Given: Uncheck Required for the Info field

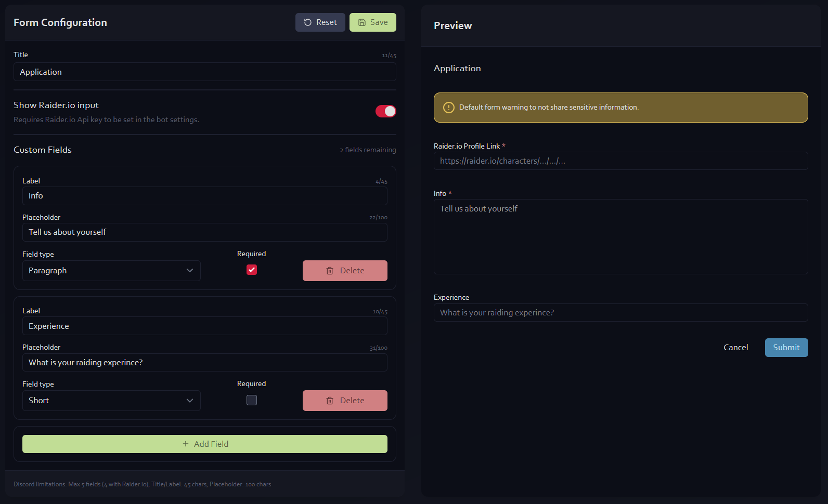Looking at the screenshot, I should pyautogui.click(x=252, y=270).
